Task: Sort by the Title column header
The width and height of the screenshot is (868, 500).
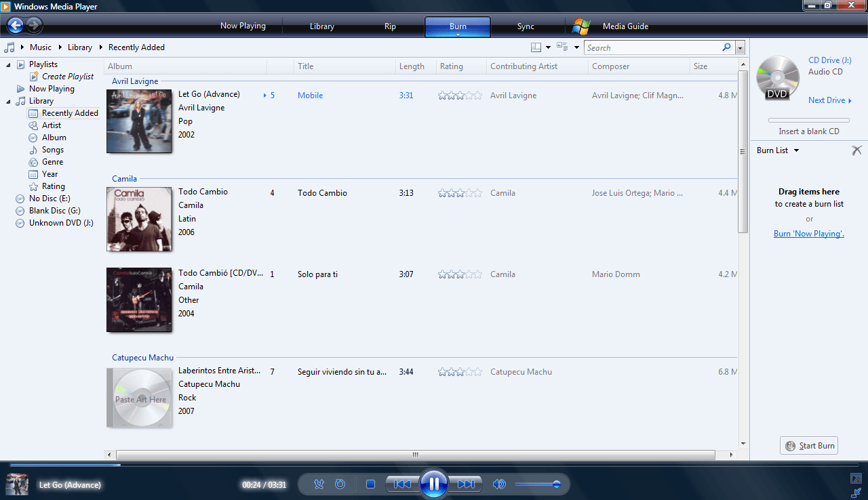Action: (x=345, y=66)
